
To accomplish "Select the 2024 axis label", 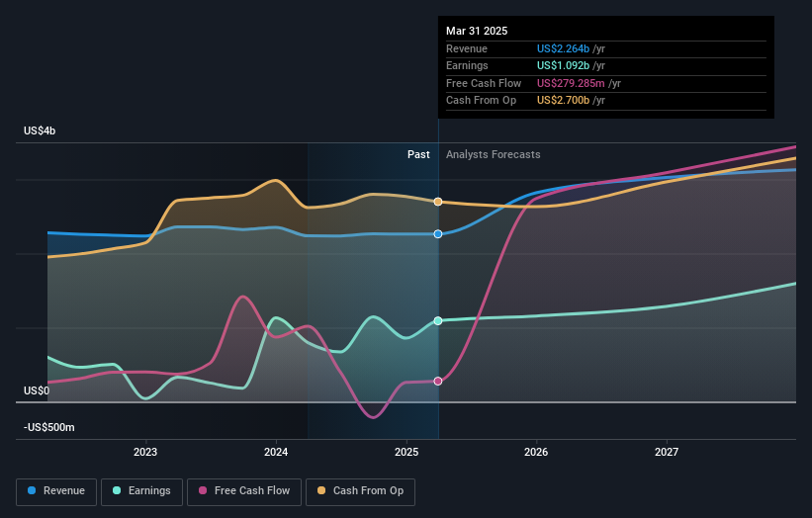I will (276, 452).
